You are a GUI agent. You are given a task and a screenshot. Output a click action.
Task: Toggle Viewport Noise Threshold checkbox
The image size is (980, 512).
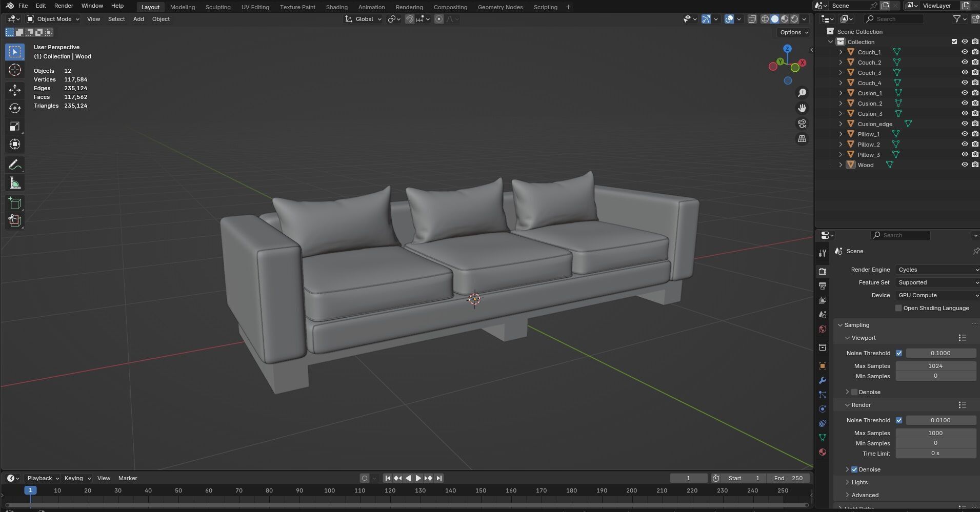(x=899, y=353)
